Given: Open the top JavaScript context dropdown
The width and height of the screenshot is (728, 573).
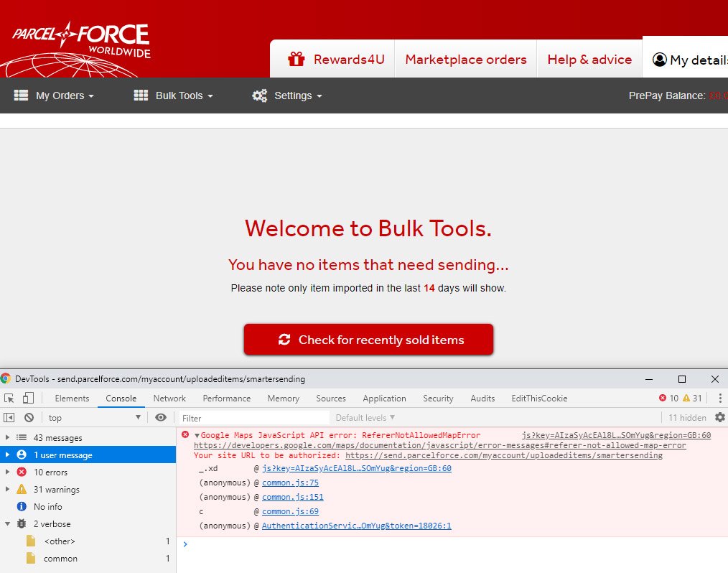Looking at the screenshot, I should (94, 417).
